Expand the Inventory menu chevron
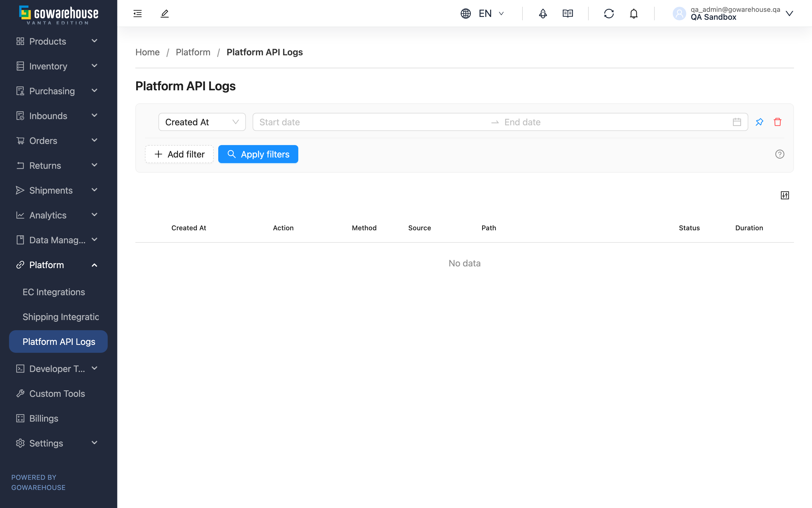The width and height of the screenshot is (812, 508). [95, 66]
